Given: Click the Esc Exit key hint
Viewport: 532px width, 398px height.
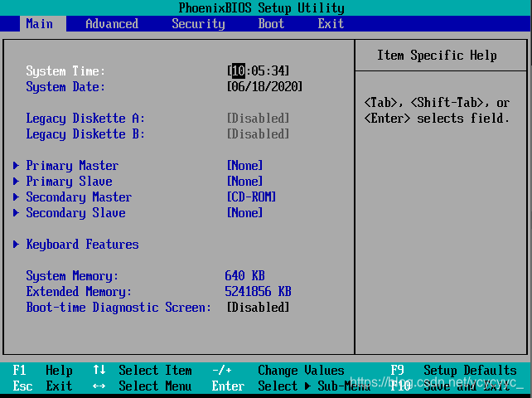Looking at the screenshot, I should coord(43,386).
